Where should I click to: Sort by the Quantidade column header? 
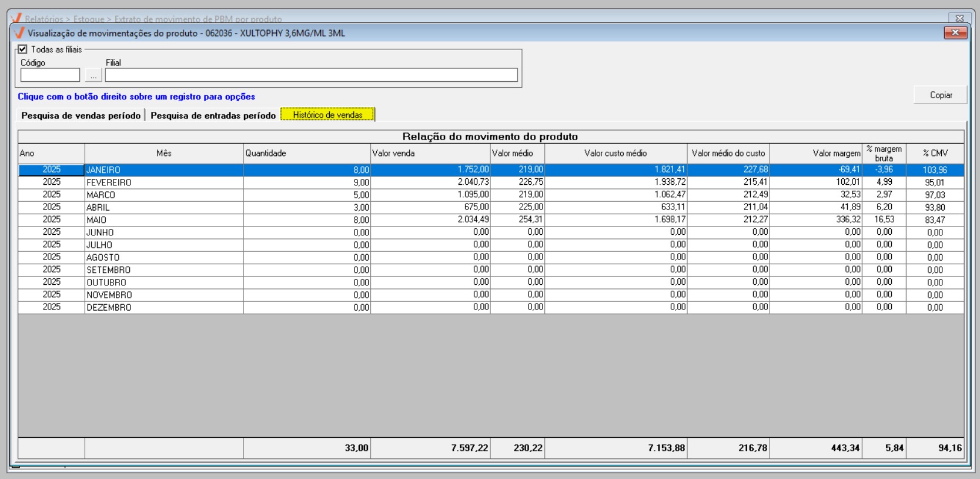click(306, 154)
